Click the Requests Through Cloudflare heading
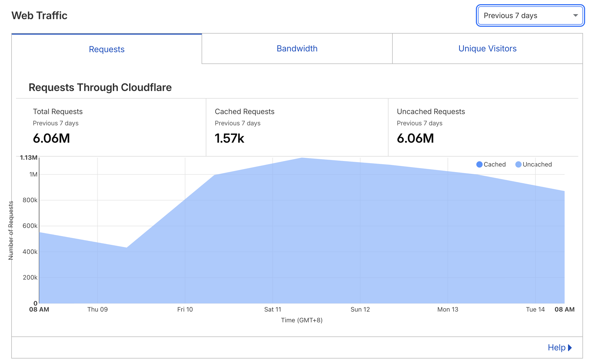The height and width of the screenshot is (364, 599). pyautogui.click(x=100, y=87)
